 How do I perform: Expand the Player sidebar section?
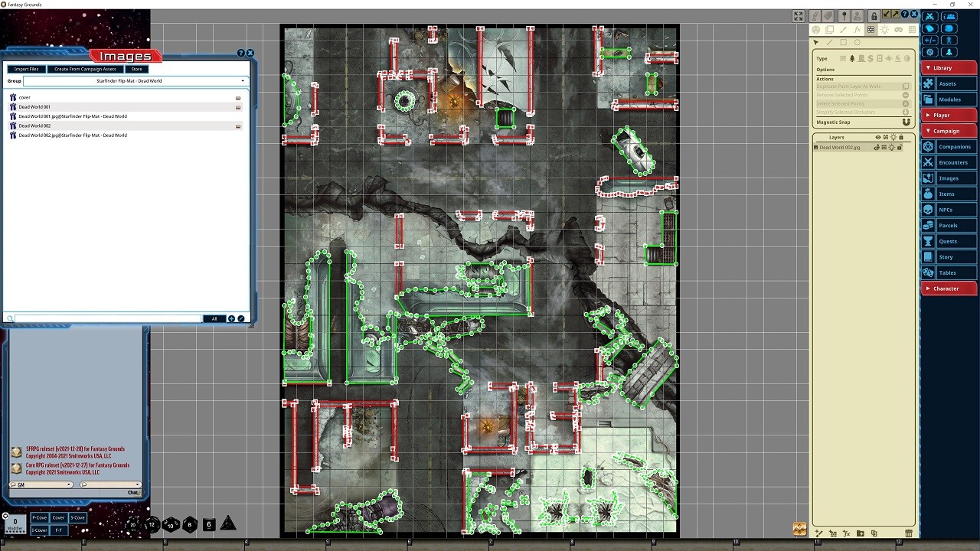(949, 116)
